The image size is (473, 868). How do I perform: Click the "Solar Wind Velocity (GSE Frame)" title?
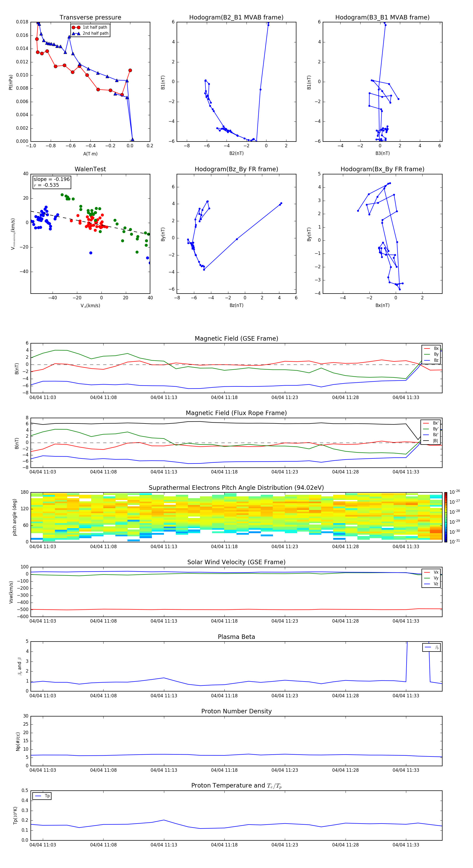(x=236, y=562)
